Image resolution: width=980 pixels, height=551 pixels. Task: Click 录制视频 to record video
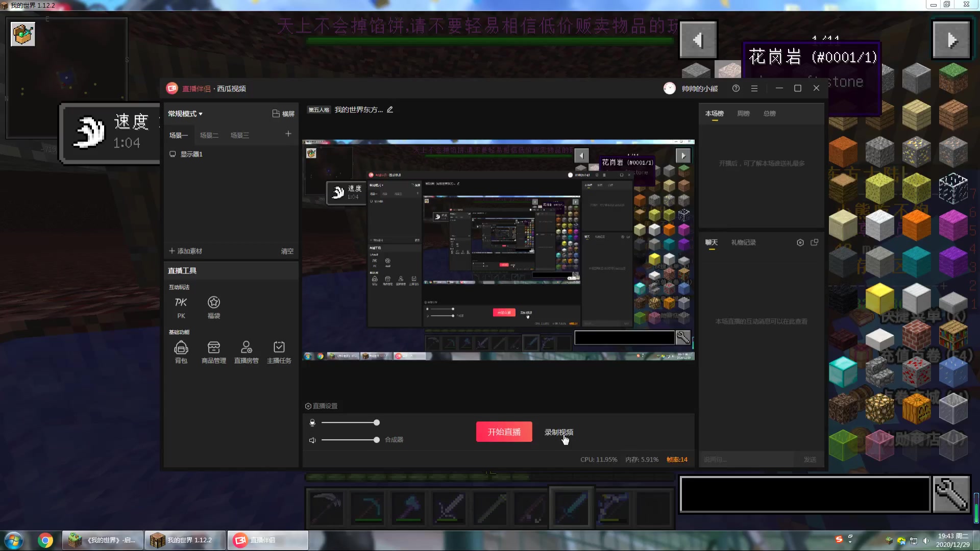point(559,432)
